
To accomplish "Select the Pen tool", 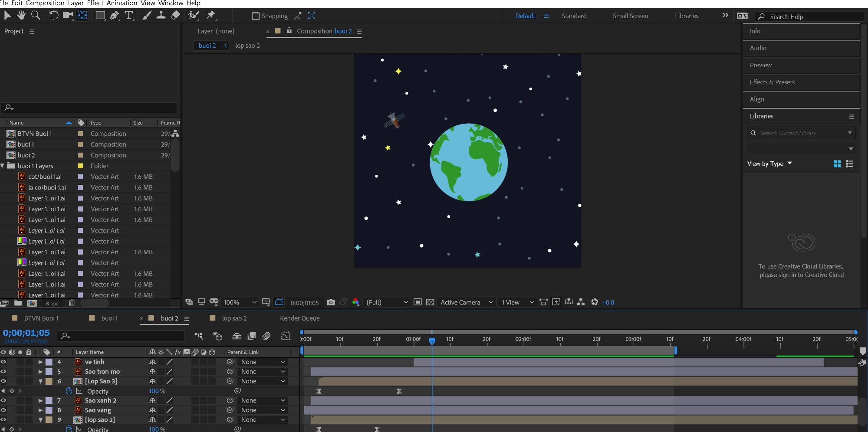I will coord(114,16).
